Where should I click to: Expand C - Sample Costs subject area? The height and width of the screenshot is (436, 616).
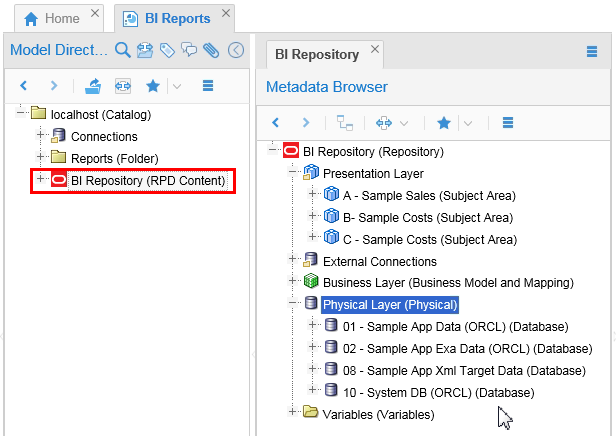pos(312,236)
